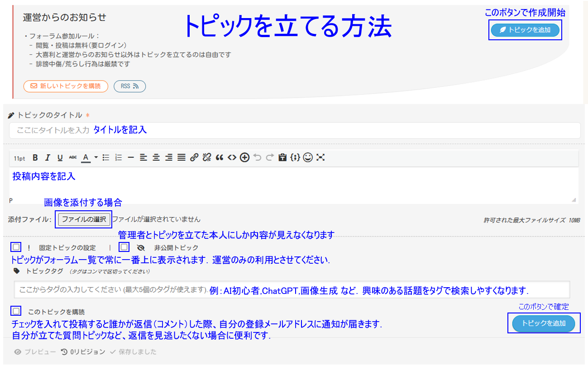Click ファイルの選択 to attach a file

83,219
